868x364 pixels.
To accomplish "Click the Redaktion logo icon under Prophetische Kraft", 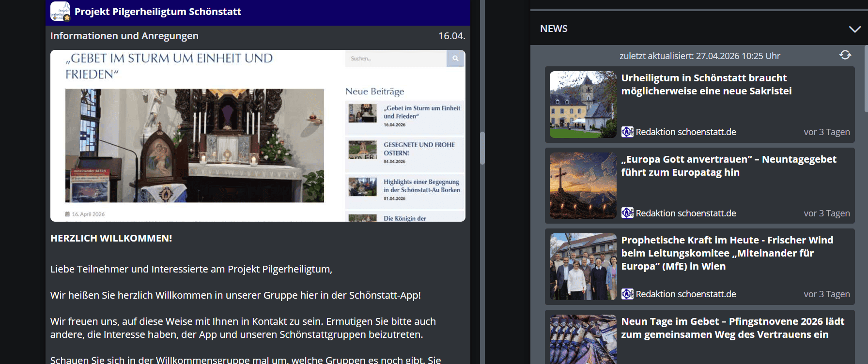I will (627, 294).
